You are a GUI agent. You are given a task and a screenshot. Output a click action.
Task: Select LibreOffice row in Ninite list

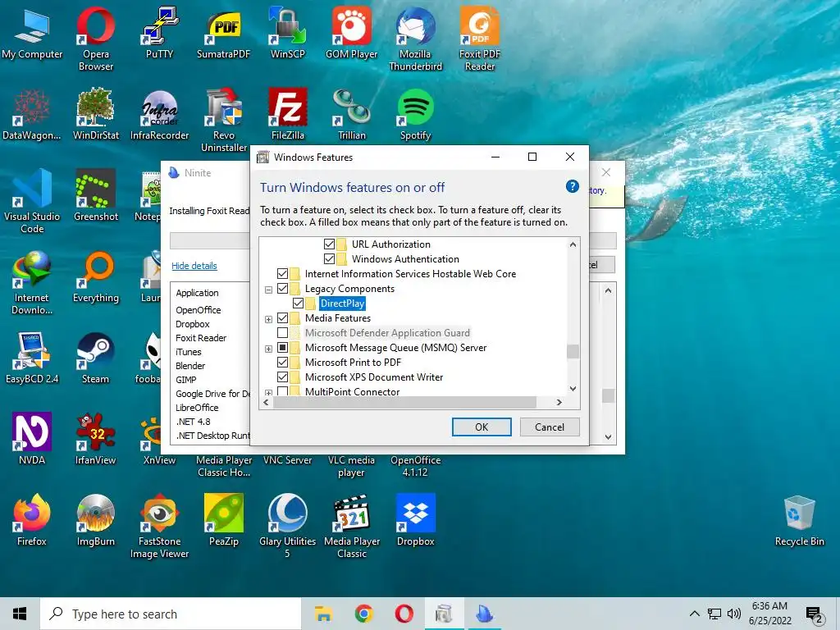click(x=197, y=408)
